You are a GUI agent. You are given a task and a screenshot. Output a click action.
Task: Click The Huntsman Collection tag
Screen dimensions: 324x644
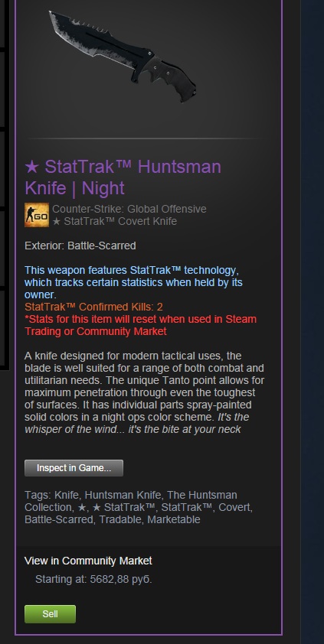[131, 501]
